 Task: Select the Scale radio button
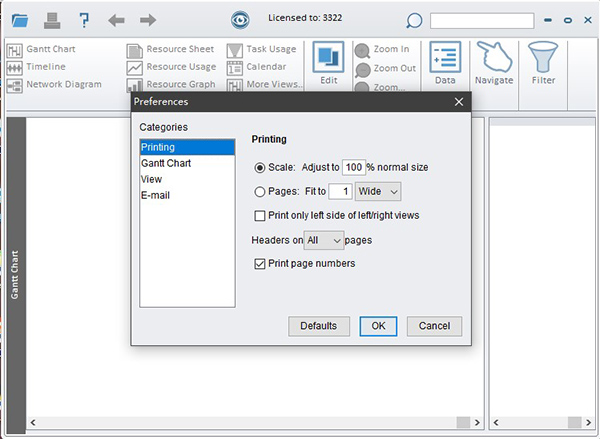click(260, 168)
